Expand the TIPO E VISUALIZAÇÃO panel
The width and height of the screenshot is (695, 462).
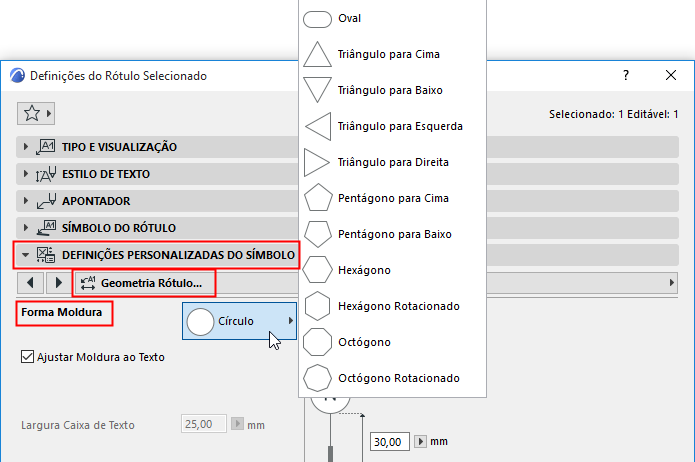click(x=26, y=147)
